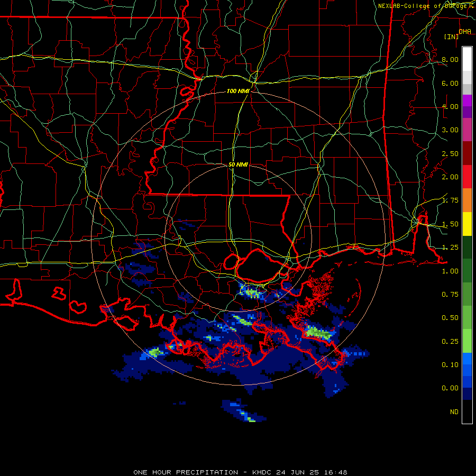Screen dimensions: 476x476
Task: Pick the black ND swatch on the scale
Action: (x=467, y=411)
